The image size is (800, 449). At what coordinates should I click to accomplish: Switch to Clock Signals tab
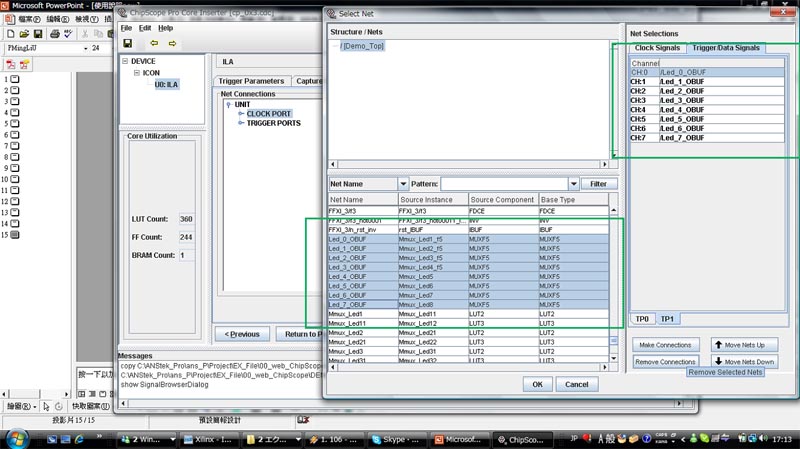pyautogui.click(x=657, y=47)
